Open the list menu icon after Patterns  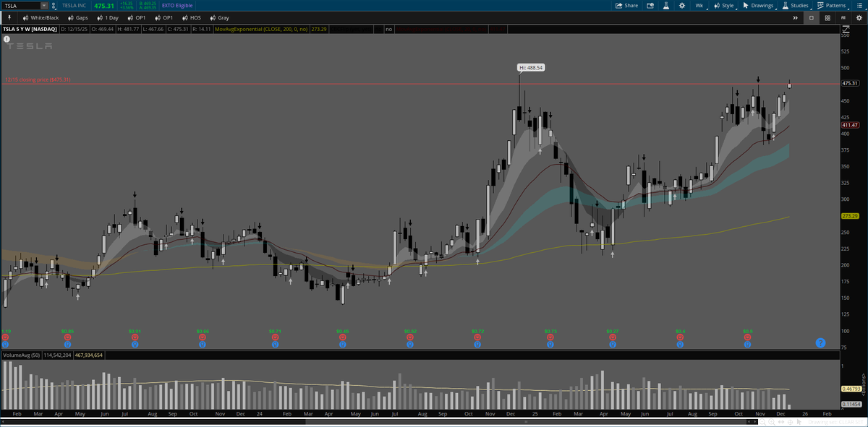859,5
